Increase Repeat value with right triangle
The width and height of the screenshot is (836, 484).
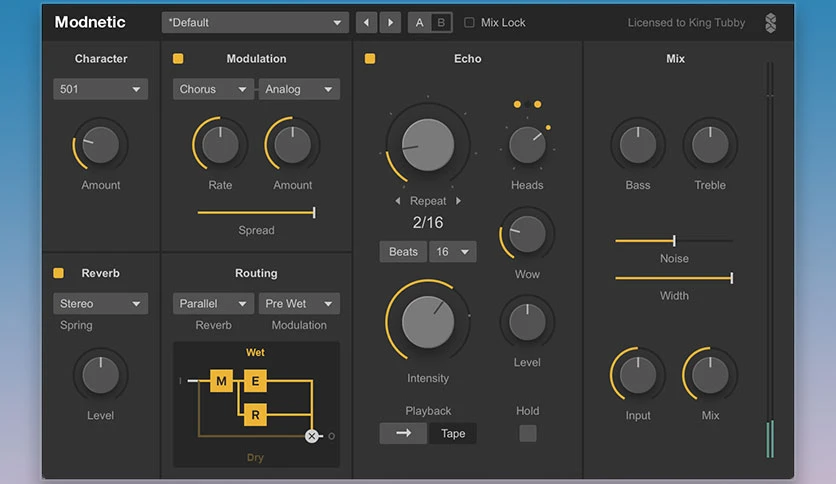coord(459,201)
